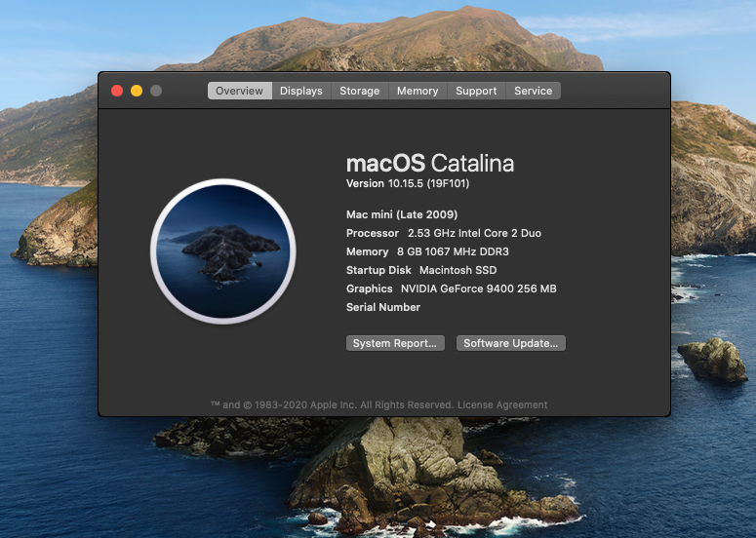Click the Serial Number label
Viewport: 756px width, 538px height.
tap(383, 307)
